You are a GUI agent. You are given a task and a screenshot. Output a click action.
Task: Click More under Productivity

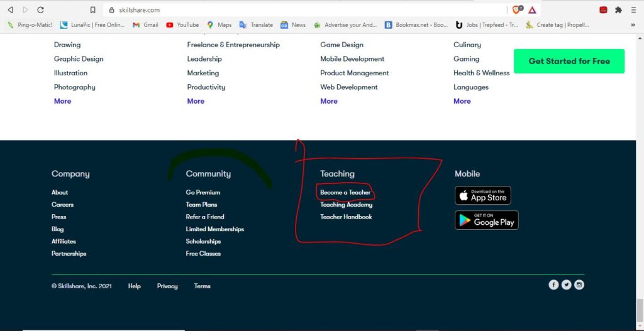click(x=196, y=101)
